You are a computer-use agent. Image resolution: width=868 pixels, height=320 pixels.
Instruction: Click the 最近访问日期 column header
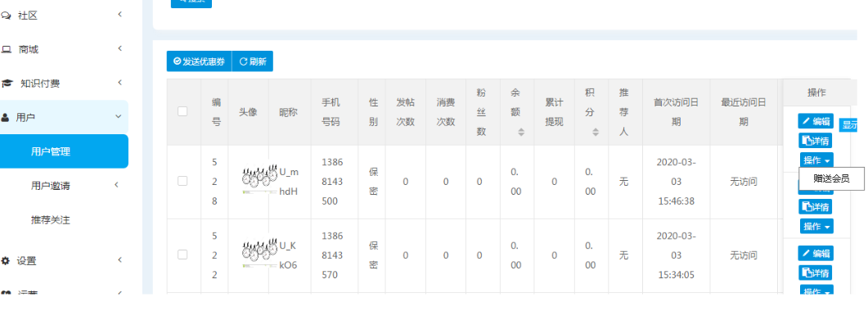(x=744, y=112)
